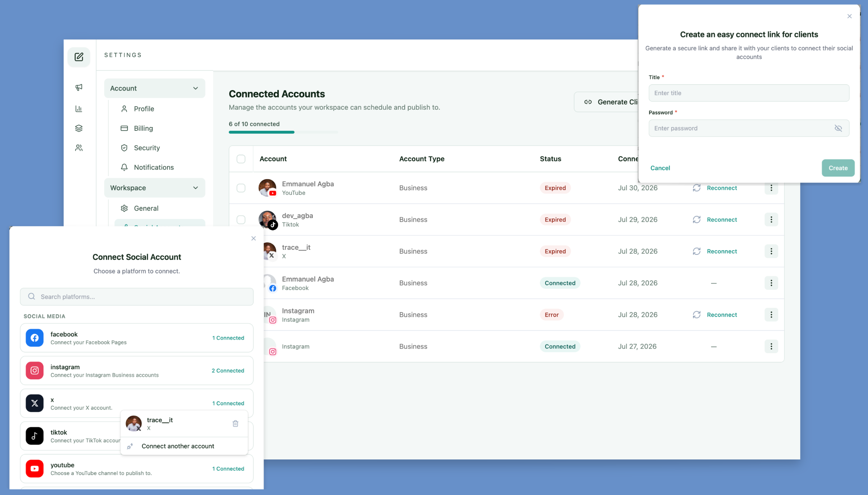868x495 pixels.
Task: Click the trace__it avatar in the dropdown
Action: click(134, 423)
